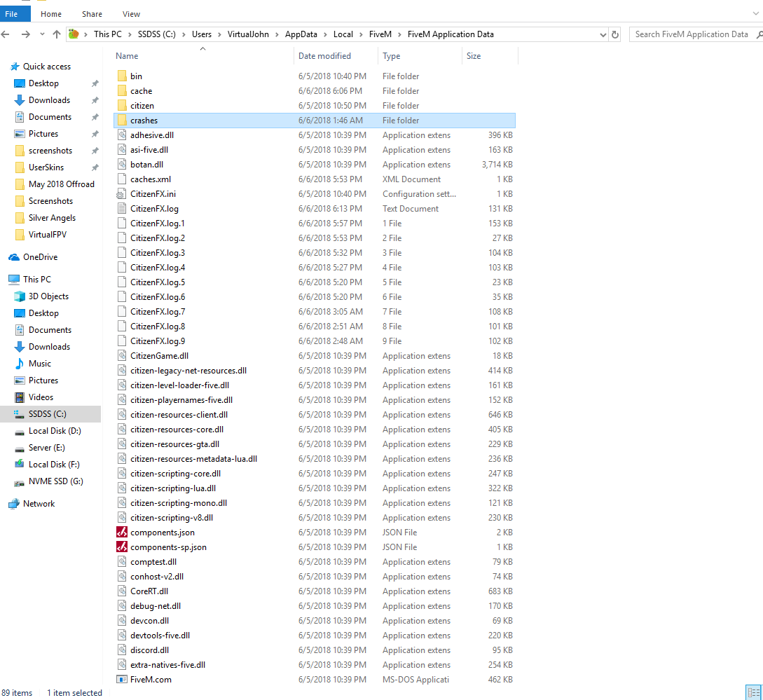Click the 3D Objects cube icon
763x700 pixels.
coord(20,296)
